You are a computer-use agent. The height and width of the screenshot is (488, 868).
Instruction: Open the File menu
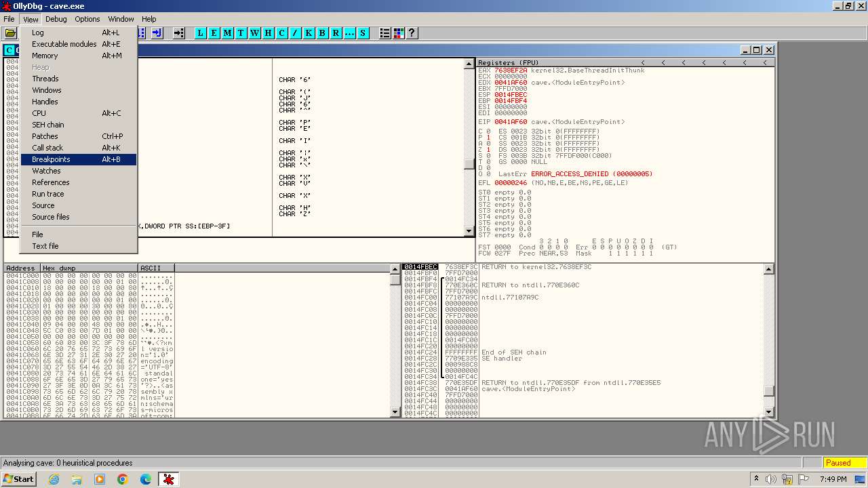[9, 19]
